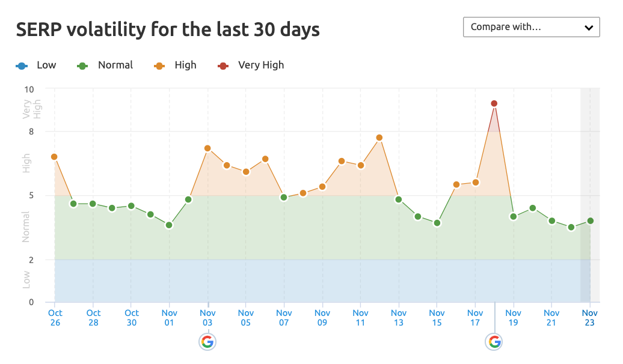Image resolution: width=623 pixels, height=364 pixels.
Task: Click the Nov 23 date label
Action: coord(590,317)
